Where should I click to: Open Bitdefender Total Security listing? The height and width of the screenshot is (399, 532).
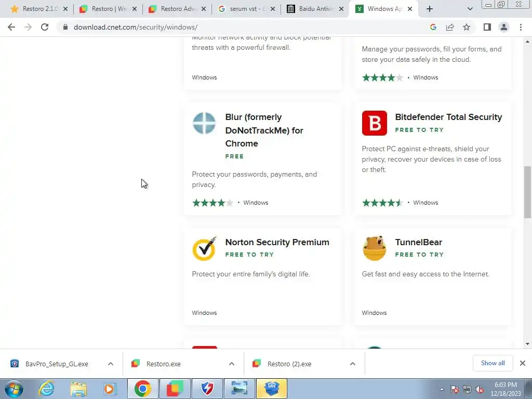448,117
